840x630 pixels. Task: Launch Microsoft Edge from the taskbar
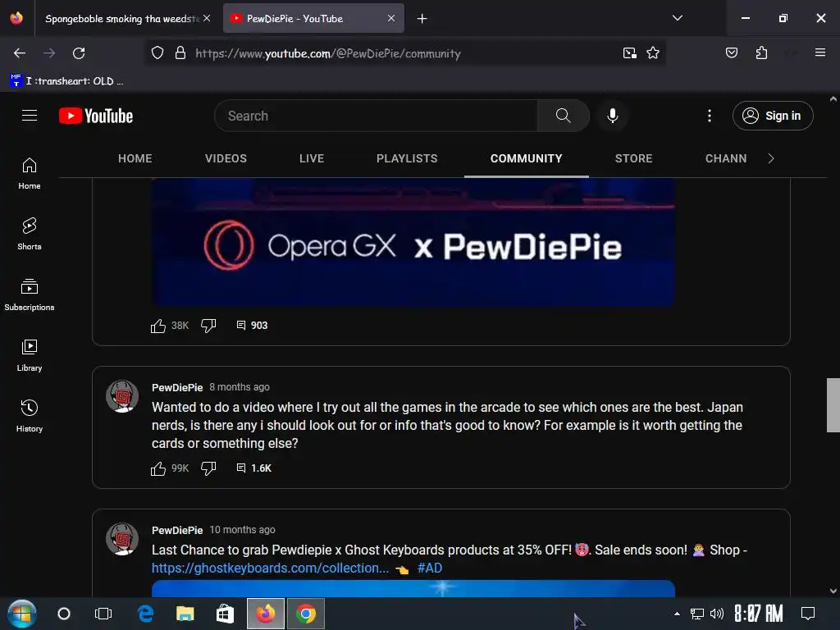(x=145, y=614)
